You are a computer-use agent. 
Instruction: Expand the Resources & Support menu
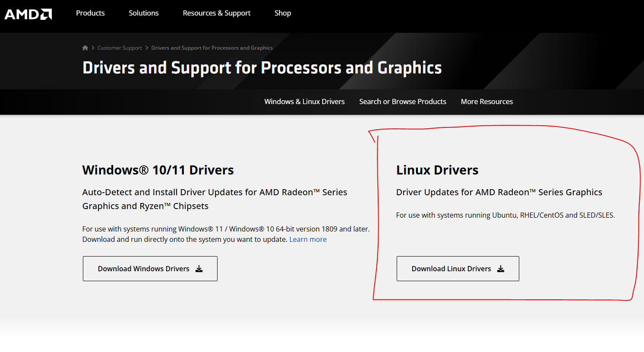(217, 13)
